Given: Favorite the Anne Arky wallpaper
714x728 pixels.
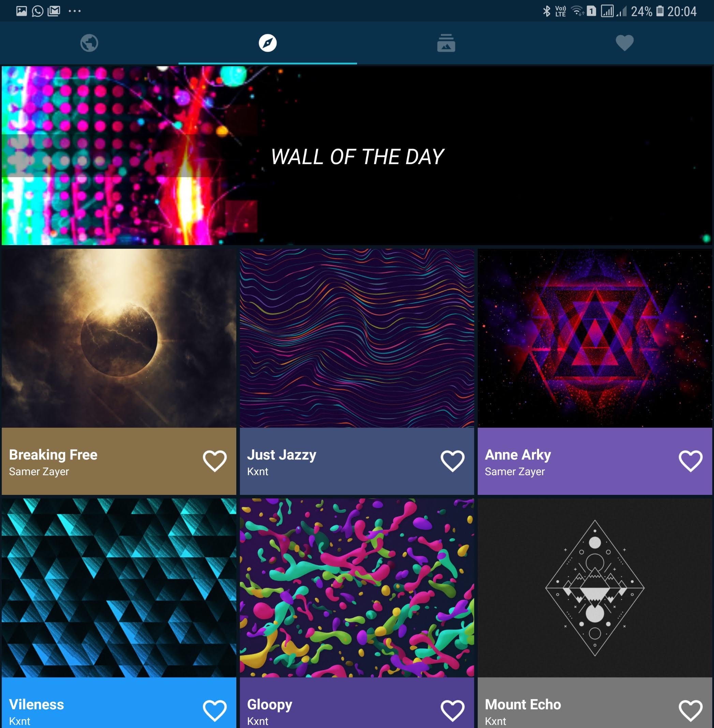Looking at the screenshot, I should 690,461.
